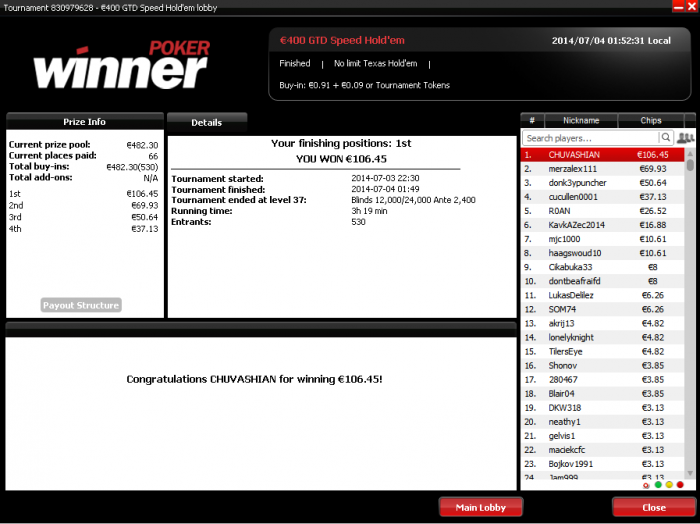The width and height of the screenshot is (700, 524).
Task: Click the €400 GTD Speed Hold'em title
Action: [x=342, y=40]
